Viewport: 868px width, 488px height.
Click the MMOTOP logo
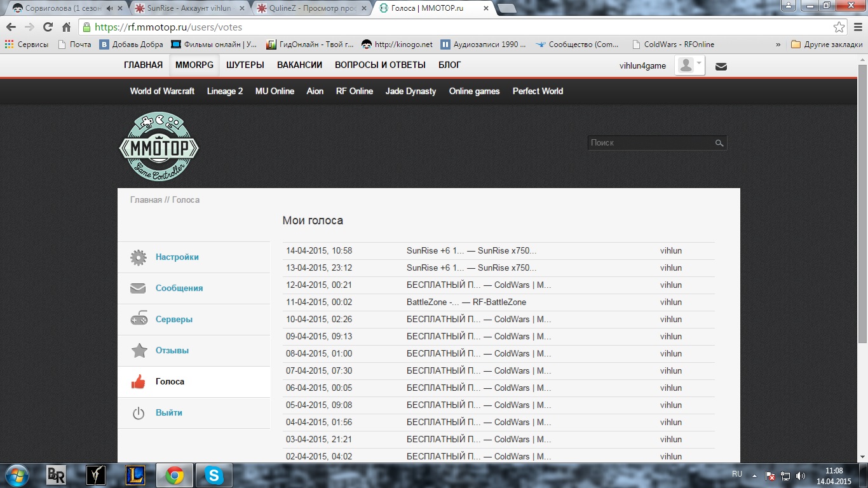pos(159,146)
